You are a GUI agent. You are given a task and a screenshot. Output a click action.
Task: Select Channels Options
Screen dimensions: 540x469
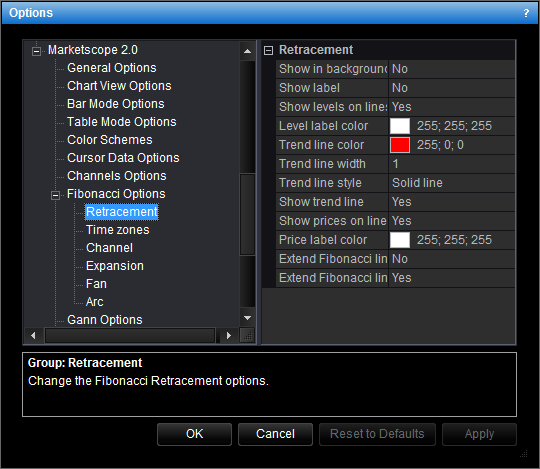pos(117,176)
